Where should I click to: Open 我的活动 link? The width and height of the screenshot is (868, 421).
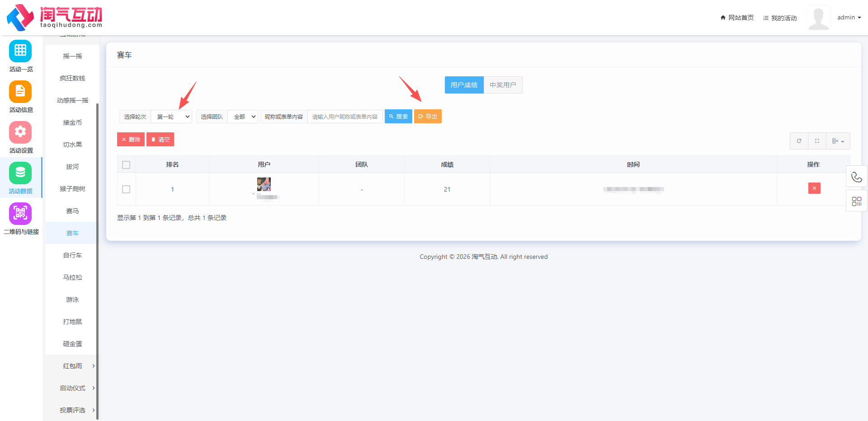[x=780, y=18]
